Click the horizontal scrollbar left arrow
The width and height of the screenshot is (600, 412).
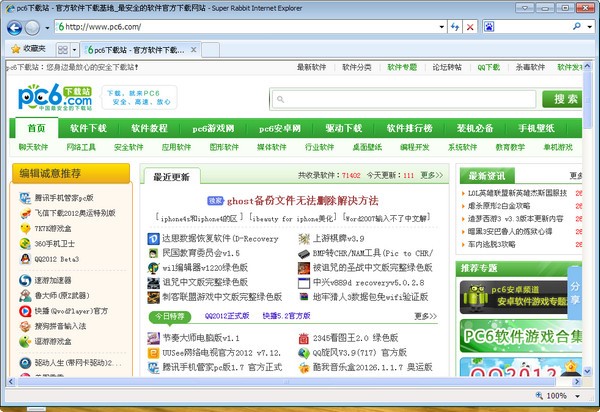pyautogui.click(x=11, y=381)
